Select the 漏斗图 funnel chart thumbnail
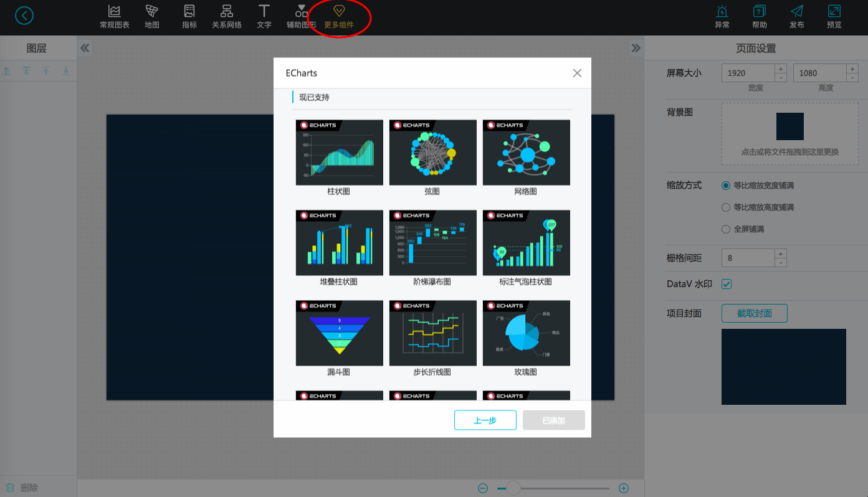 point(339,333)
